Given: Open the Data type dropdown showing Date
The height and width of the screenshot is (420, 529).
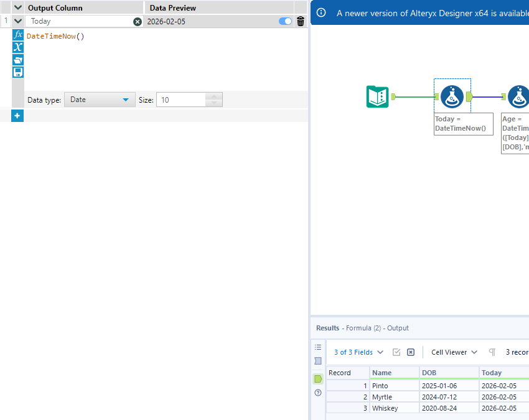Looking at the screenshot, I should point(100,100).
